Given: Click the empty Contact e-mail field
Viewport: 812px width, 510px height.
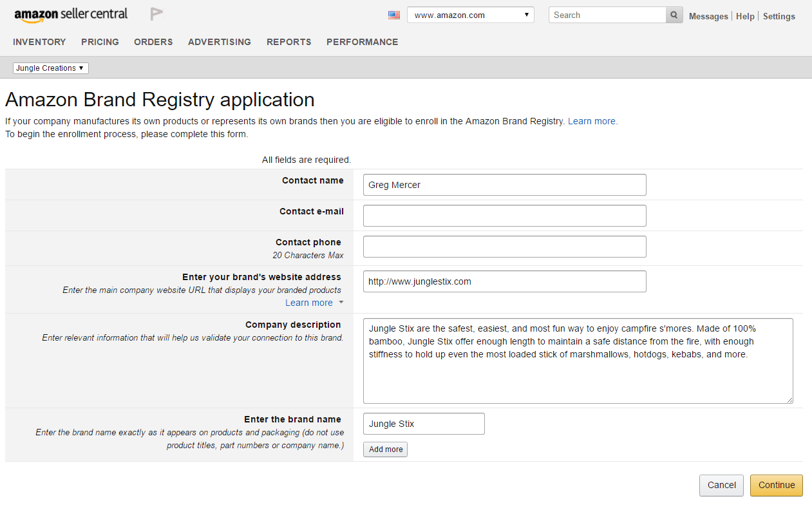Looking at the screenshot, I should [505, 216].
